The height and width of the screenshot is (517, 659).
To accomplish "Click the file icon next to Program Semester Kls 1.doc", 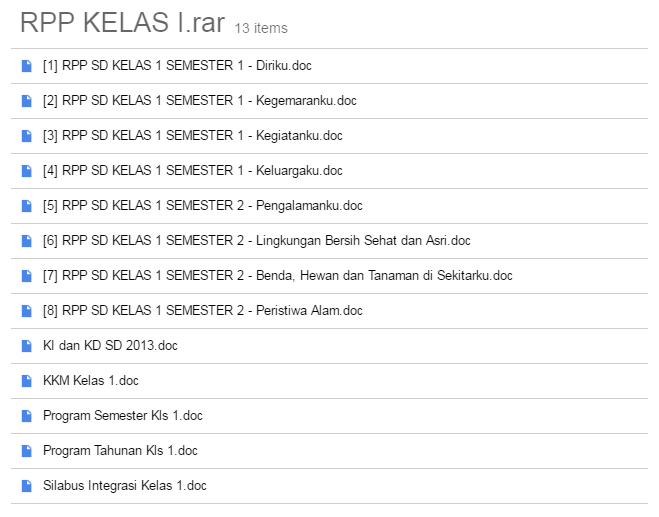I will coord(26,416).
